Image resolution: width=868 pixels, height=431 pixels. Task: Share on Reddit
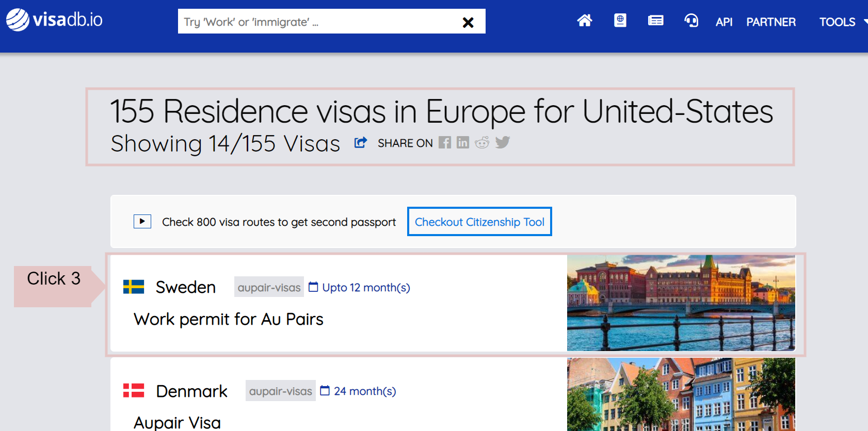point(482,143)
